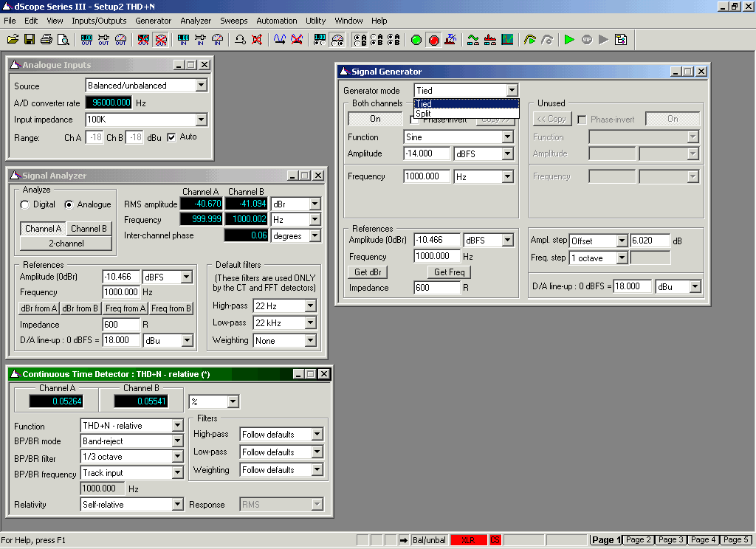Toggle Phase-invert checkbox in the Unused group
The height and width of the screenshot is (549, 756).
582,120
